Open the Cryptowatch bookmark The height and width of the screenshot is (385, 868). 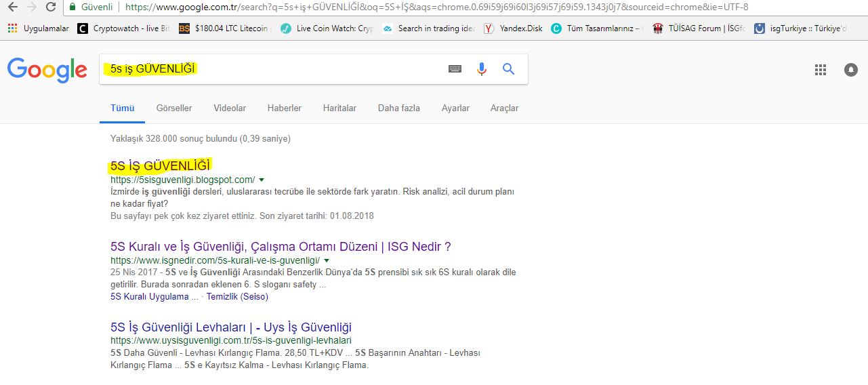point(123,28)
